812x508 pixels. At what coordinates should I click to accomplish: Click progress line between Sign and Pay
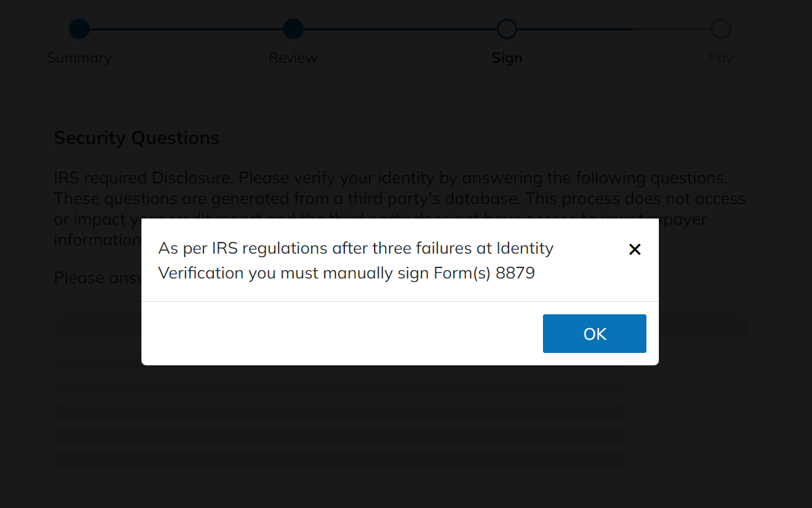pyautogui.click(x=614, y=29)
